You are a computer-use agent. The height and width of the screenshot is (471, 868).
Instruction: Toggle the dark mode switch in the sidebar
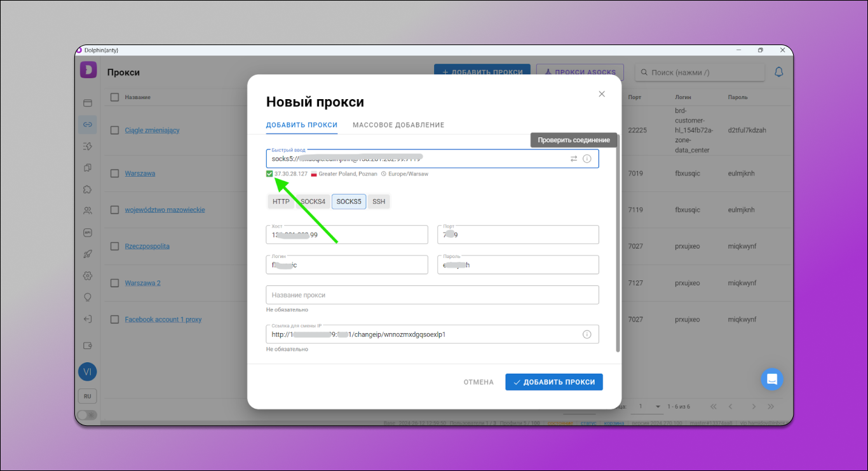87,415
